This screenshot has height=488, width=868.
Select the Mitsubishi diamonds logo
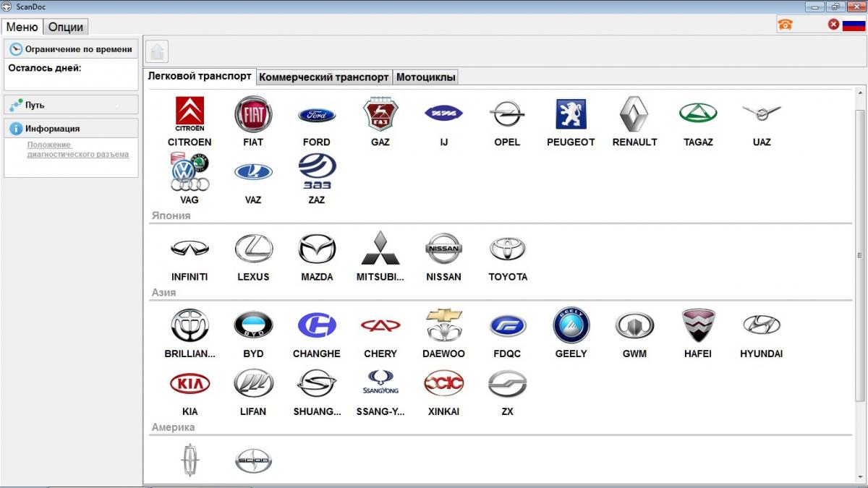click(380, 249)
